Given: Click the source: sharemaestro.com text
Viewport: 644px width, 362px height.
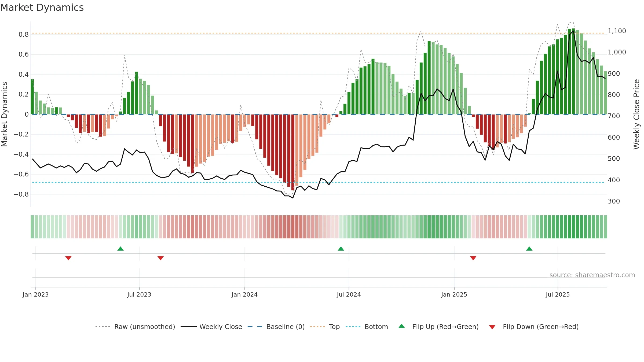Looking at the screenshot, I should [x=592, y=275].
